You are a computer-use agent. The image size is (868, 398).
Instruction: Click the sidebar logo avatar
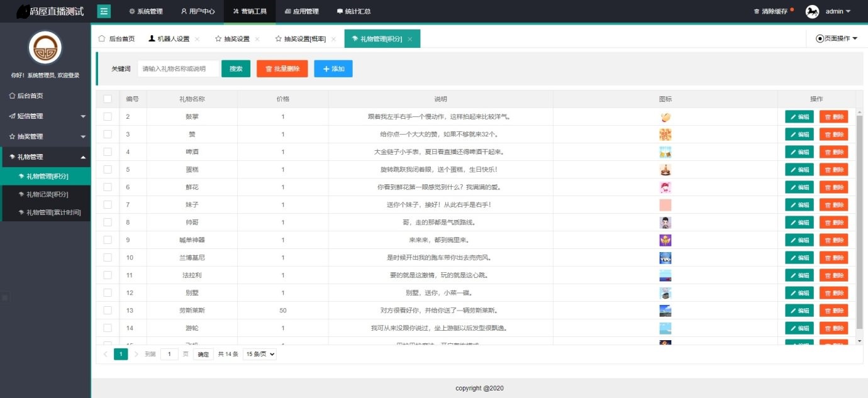(x=45, y=48)
